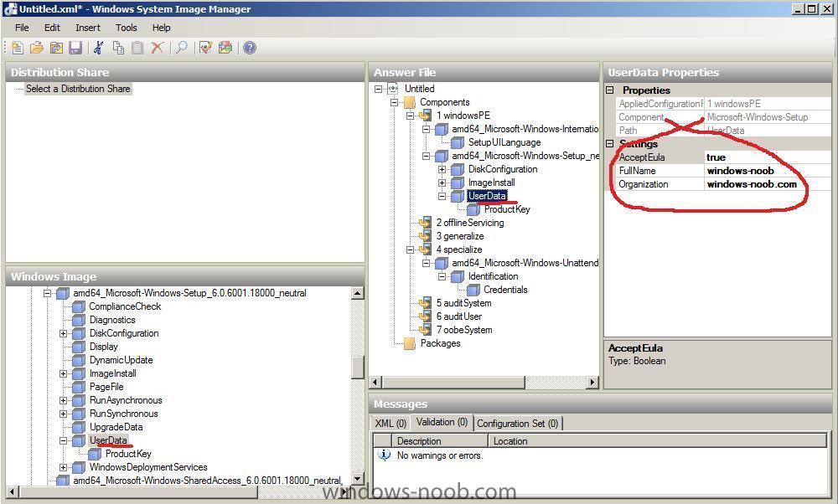Switch to the Validation (0) tab
This screenshot has width=838, height=504.
click(442, 422)
